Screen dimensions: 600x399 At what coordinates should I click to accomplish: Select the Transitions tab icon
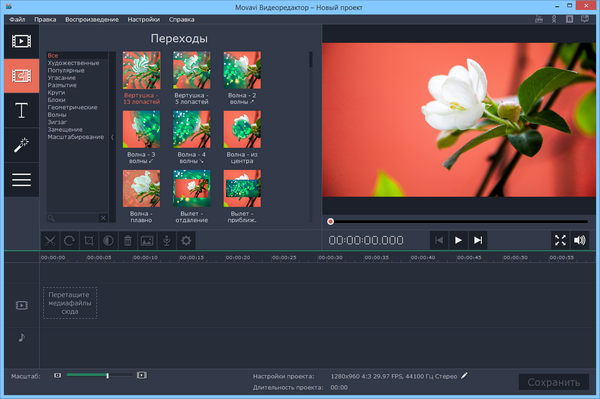(21, 76)
